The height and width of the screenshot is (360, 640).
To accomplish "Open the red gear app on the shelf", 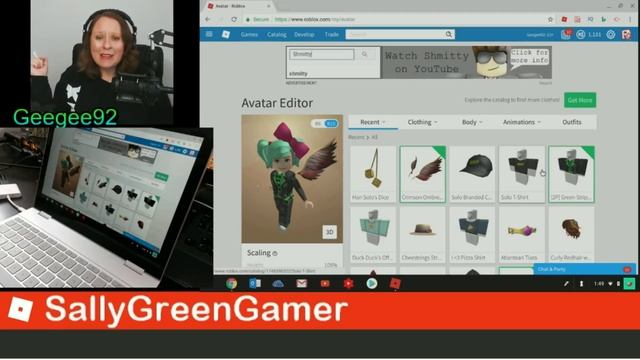I will tap(348, 283).
